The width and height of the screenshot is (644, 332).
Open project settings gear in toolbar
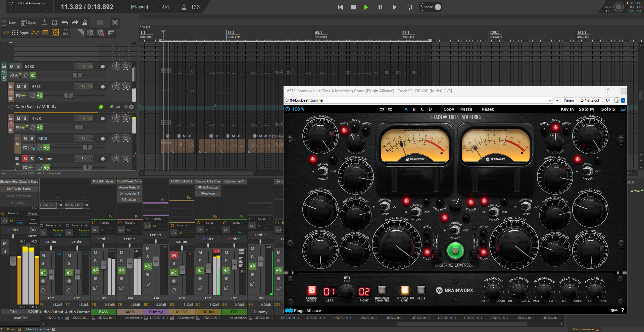click(x=54, y=22)
